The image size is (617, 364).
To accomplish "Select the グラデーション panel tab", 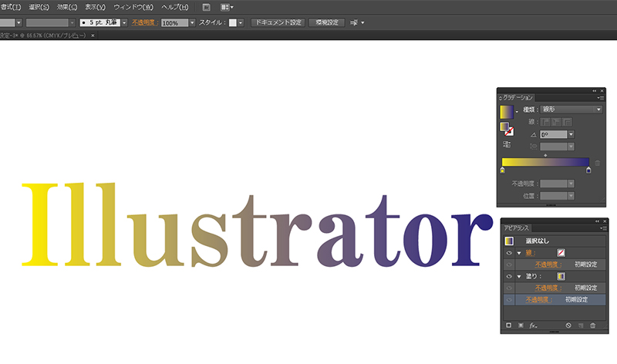I will pyautogui.click(x=516, y=98).
